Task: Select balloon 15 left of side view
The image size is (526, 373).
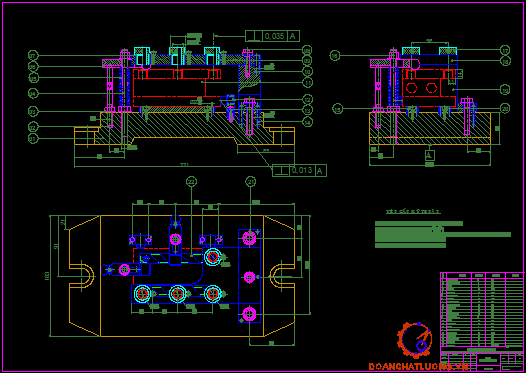Action: (x=337, y=109)
